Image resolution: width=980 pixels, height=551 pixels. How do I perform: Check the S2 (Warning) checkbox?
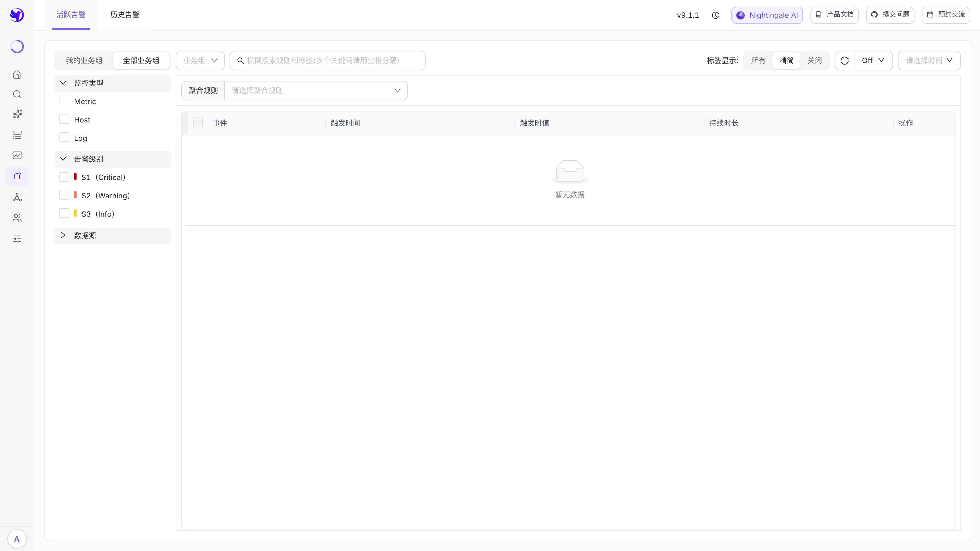click(x=64, y=195)
